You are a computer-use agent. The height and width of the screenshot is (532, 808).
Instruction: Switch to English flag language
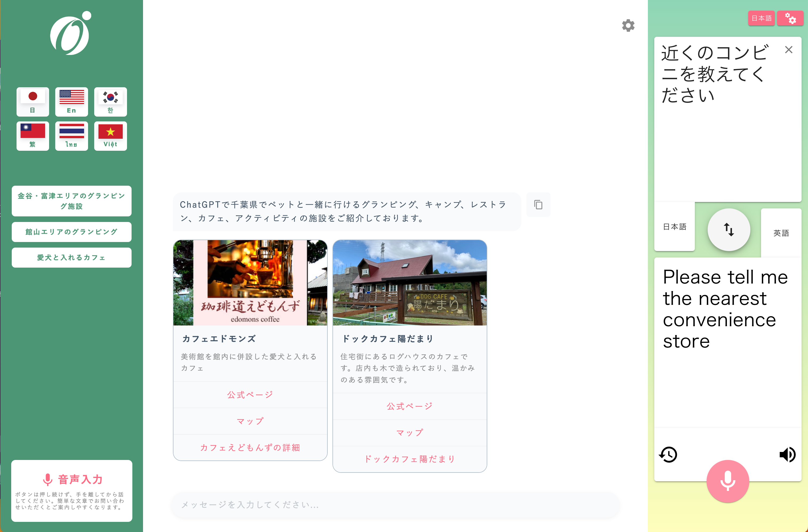click(x=71, y=101)
